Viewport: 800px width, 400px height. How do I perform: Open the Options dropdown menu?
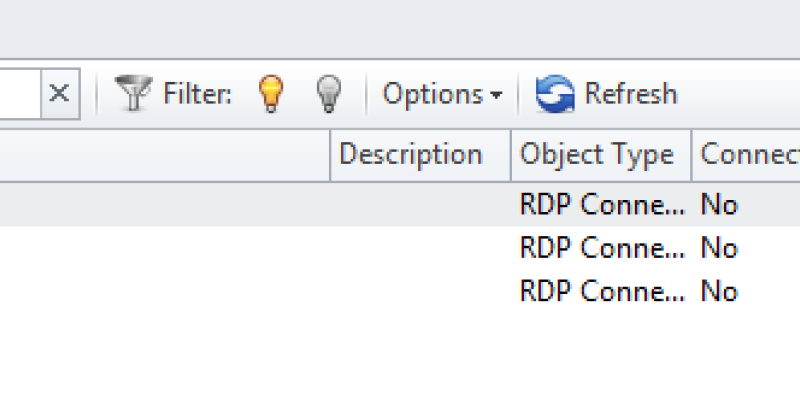pos(442,94)
